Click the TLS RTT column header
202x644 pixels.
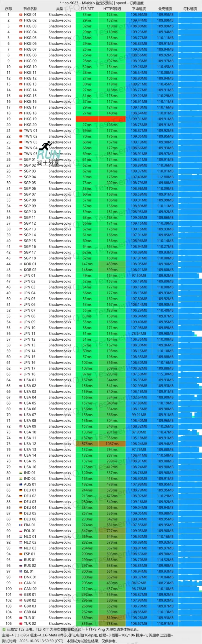point(87,9)
